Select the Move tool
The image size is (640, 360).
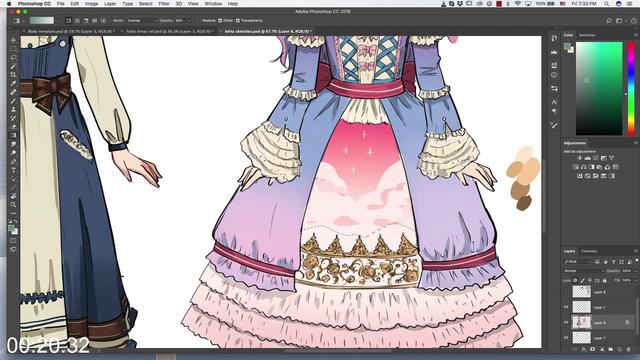13,40
